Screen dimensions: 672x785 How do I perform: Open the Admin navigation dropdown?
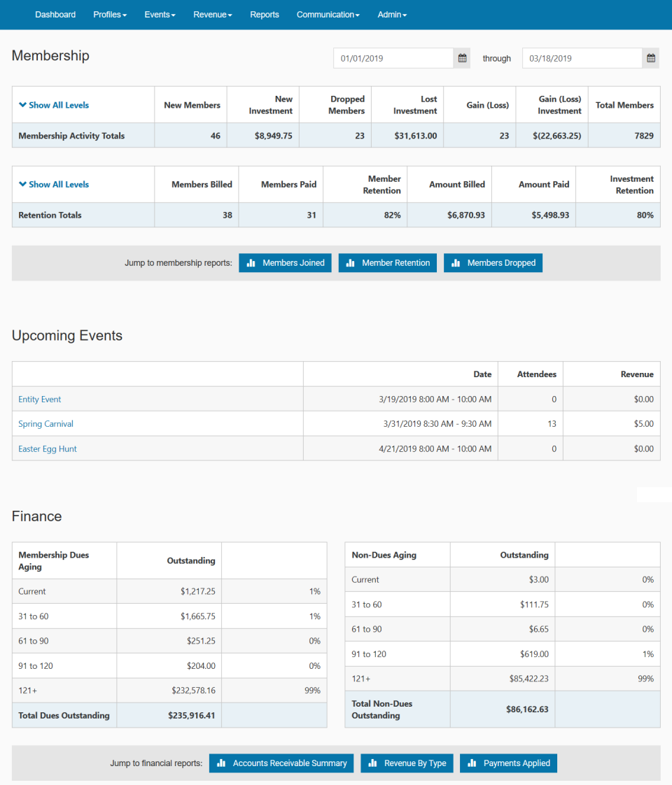[x=391, y=14]
